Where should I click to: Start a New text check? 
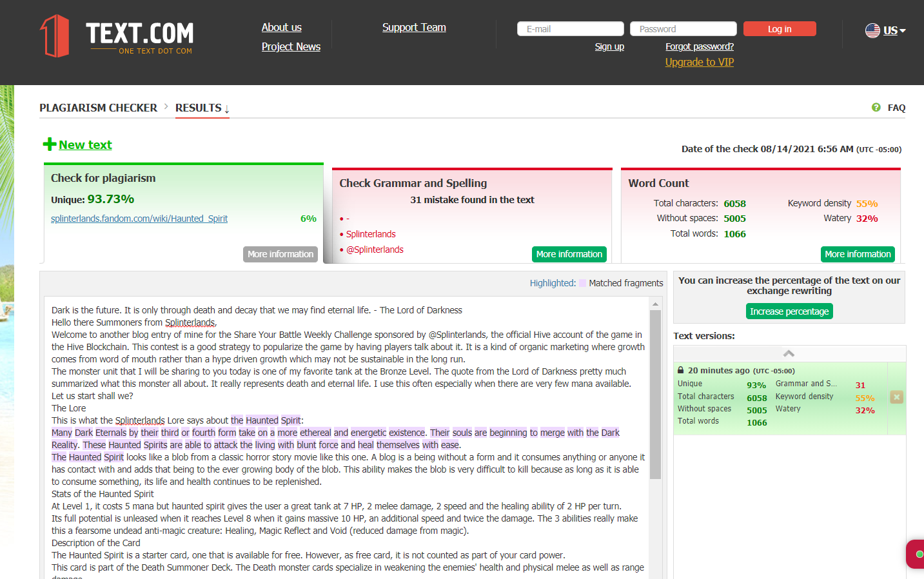tap(85, 144)
